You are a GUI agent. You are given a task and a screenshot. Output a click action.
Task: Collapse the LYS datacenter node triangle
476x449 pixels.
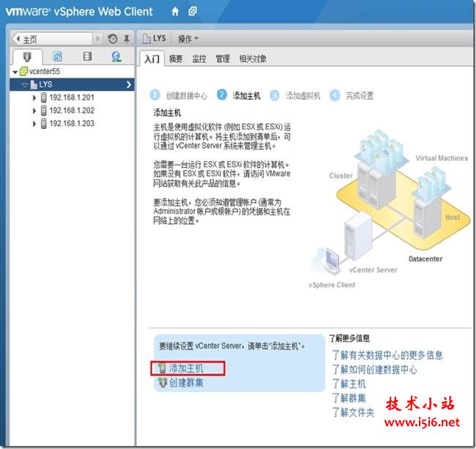pos(25,85)
